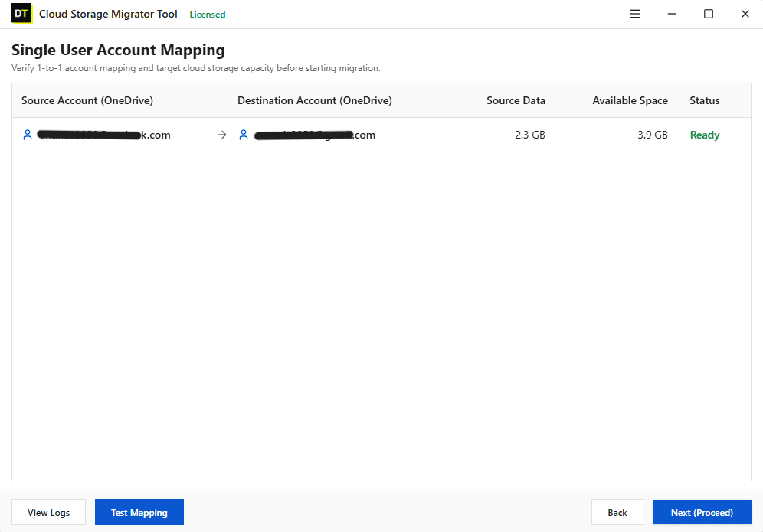Click the Destination Account (OneDrive) column header

coord(315,101)
